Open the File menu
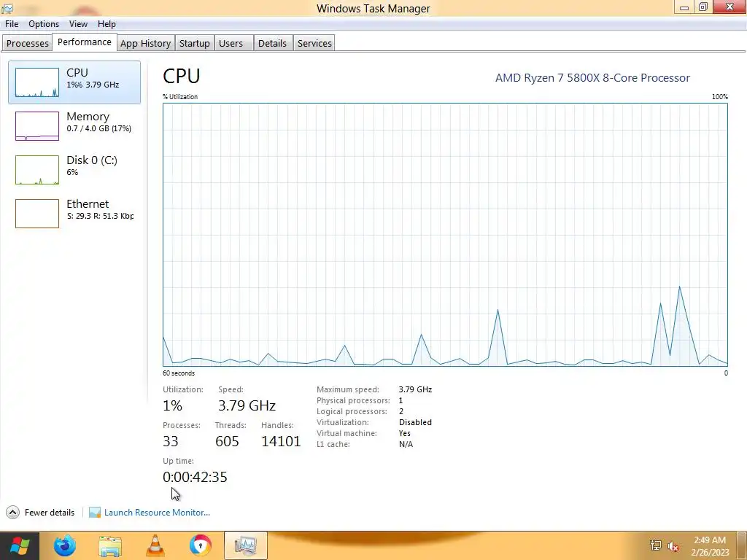The width and height of the screenshot is (747, 560). pos(12,24)
